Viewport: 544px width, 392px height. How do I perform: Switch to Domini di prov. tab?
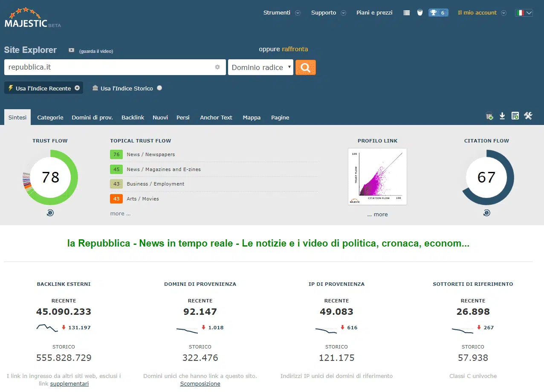point(92,117)
